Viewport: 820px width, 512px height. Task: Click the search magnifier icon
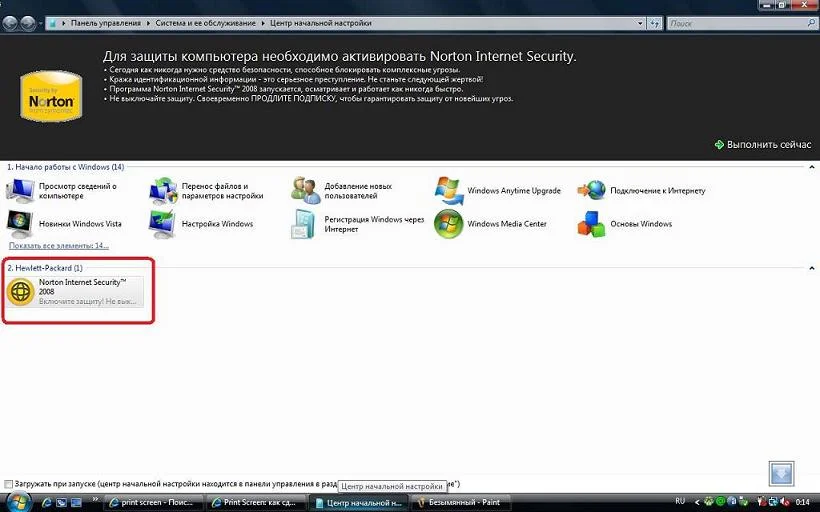pyautogui.click(x=812, y=23)
